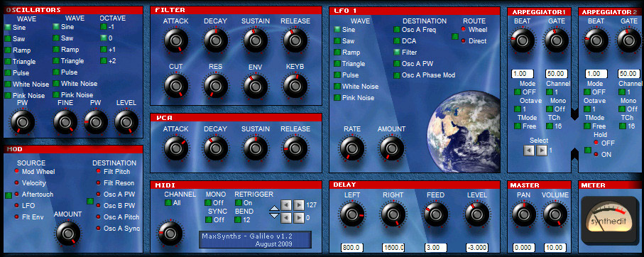Screen dimensions: 644x257
Task: Click the right arrow beside 127 in MIDI
Action: point(299,205)
